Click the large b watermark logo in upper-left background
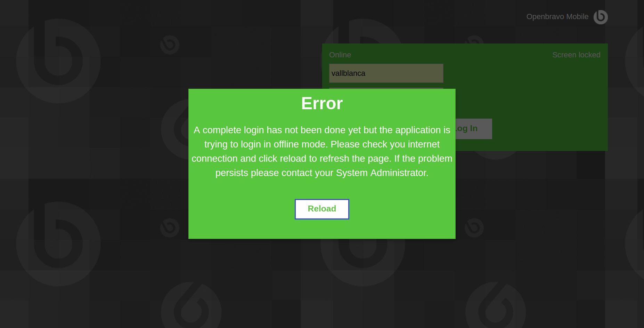644x328 pixels. point(58,61)
